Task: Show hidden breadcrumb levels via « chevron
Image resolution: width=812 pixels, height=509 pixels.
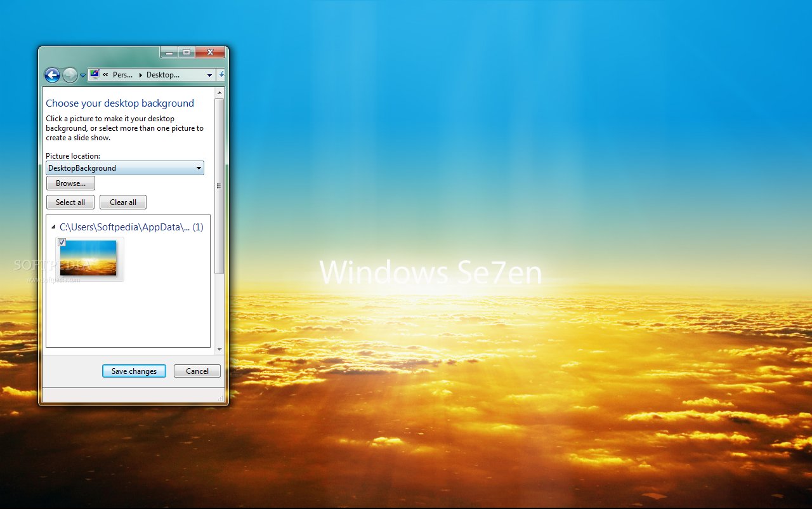Action: pos(105,75)
